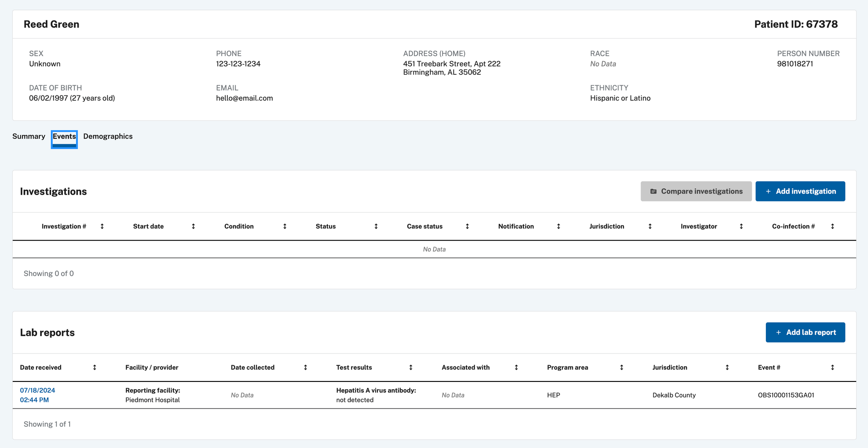
Task: Click the Compare investigations button
Action: (696, 191)
